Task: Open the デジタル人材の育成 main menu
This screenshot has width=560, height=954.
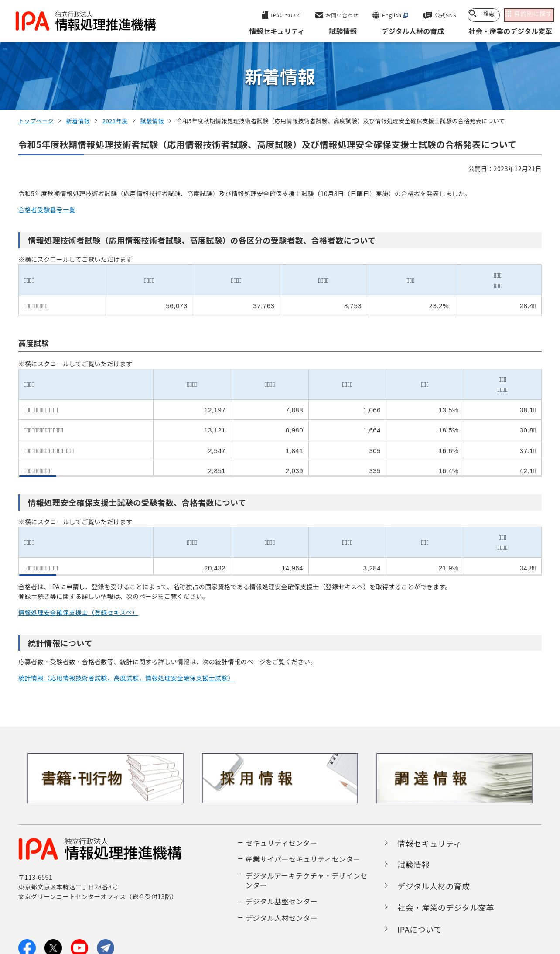Action: coord(413,31)
